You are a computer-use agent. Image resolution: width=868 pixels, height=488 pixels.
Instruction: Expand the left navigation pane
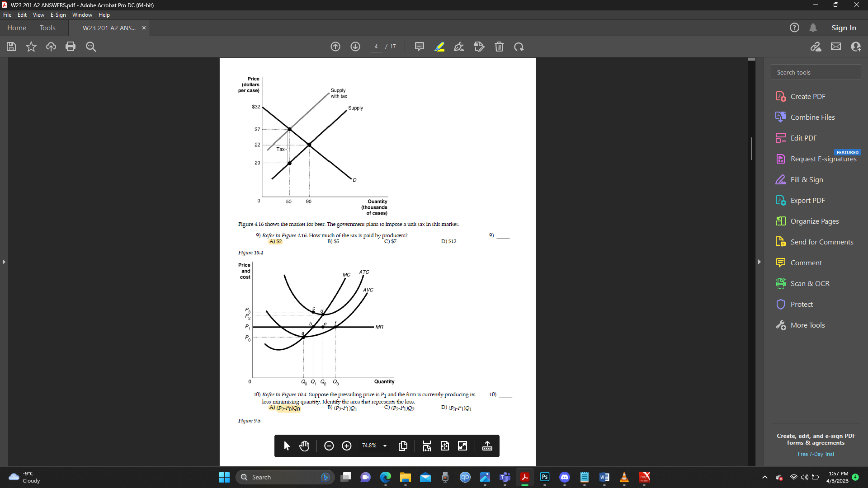4,262
